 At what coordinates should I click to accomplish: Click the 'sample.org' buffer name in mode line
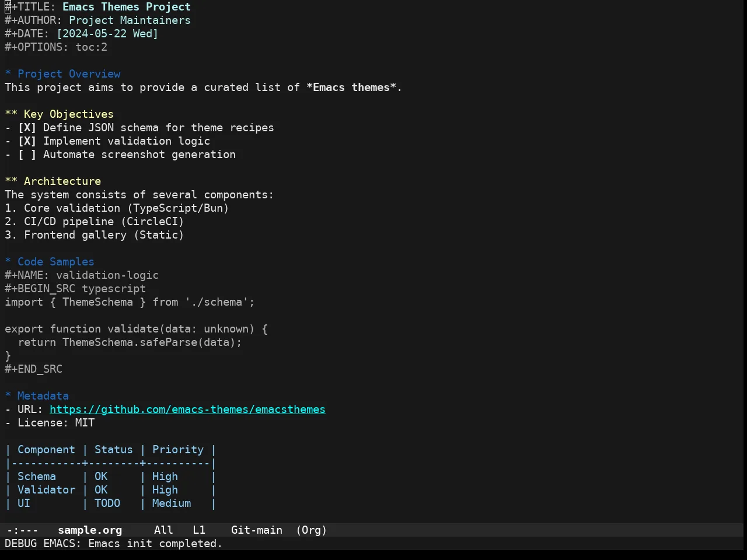click(90, 530)
